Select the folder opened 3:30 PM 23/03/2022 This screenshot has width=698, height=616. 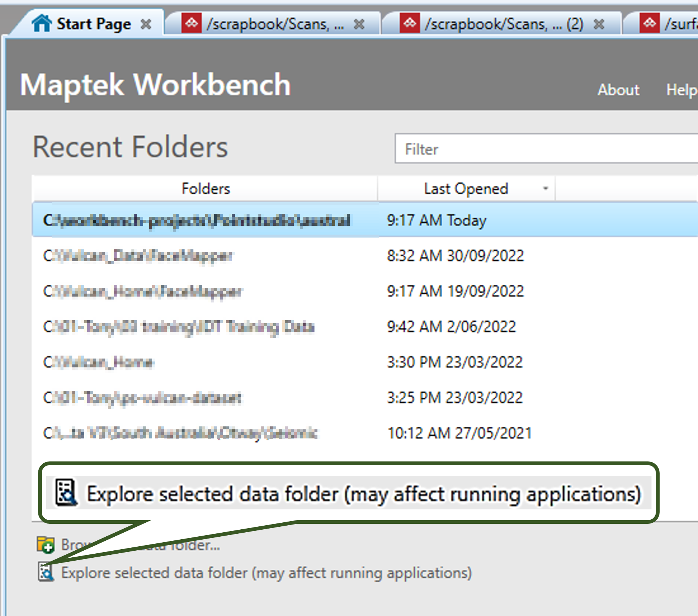click(365, 362)
